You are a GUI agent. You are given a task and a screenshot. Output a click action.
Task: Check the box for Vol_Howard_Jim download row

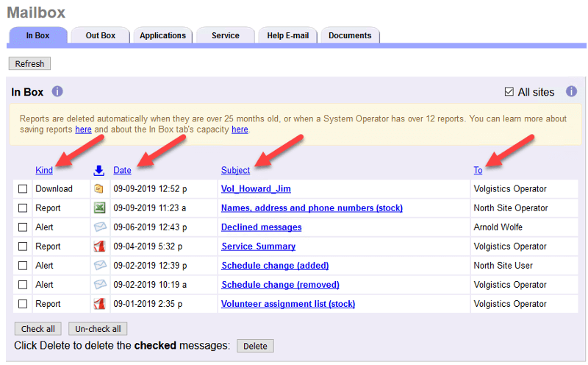pos(23,189)
